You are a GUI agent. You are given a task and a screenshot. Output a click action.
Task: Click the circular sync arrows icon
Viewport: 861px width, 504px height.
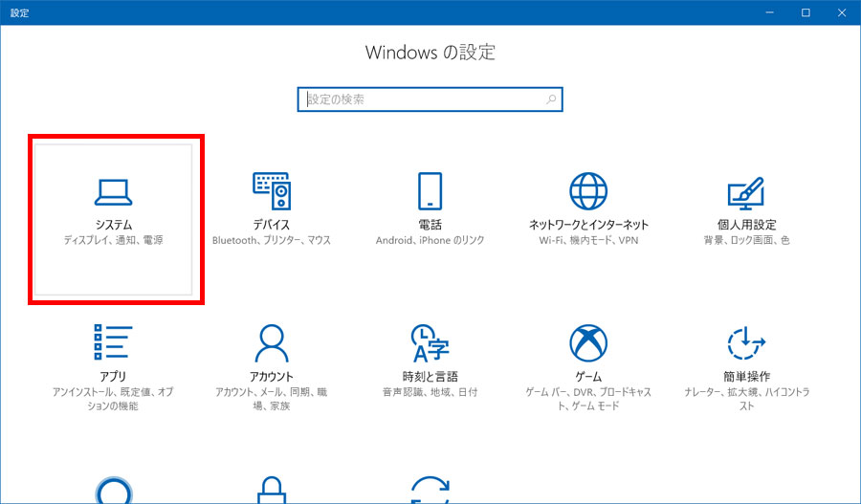[430, 490]
